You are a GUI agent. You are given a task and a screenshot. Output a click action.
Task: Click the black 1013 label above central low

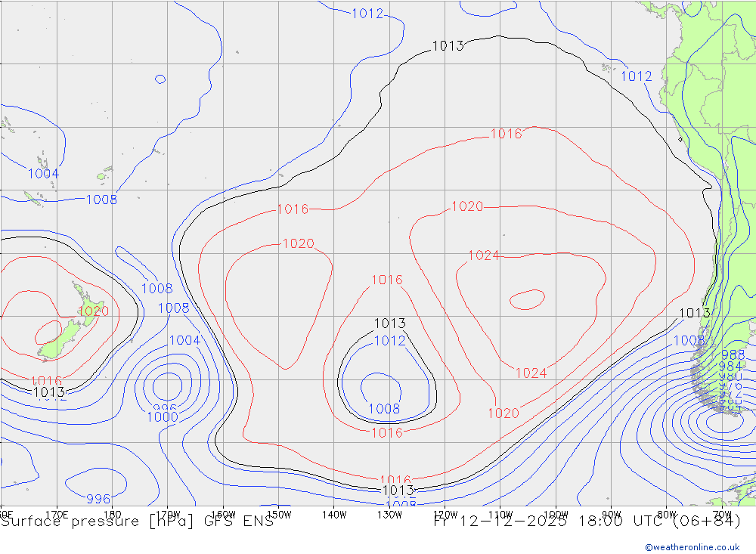pos(390,323)
